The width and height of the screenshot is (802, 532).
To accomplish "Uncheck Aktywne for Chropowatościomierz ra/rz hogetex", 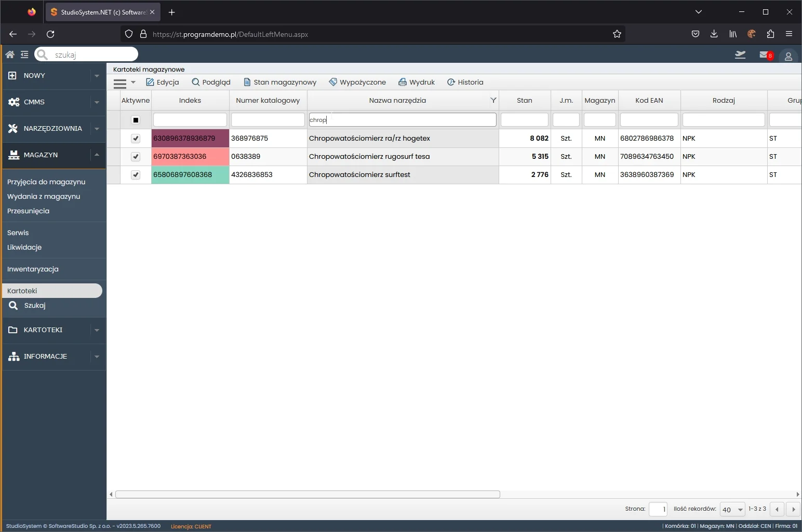I will coord(136,139).
